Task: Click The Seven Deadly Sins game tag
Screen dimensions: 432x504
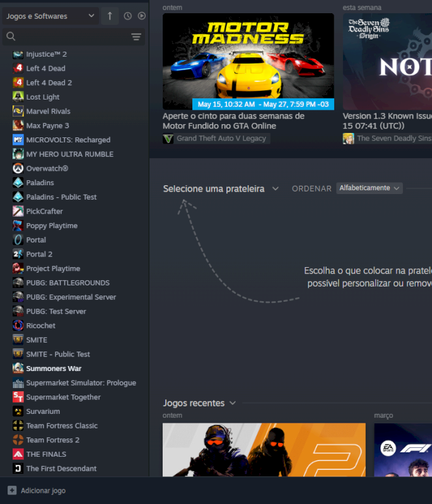Action: (387, 139)
